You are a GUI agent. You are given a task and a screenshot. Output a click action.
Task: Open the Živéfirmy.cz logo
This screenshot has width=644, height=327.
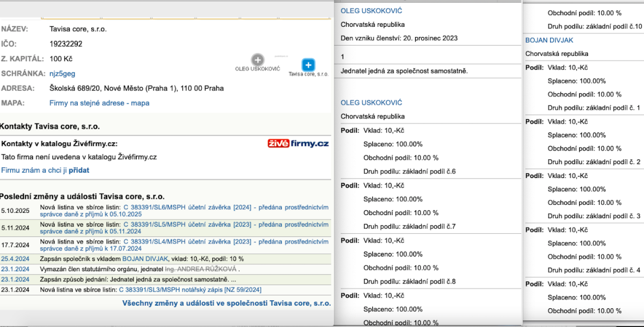click(298, 143)
